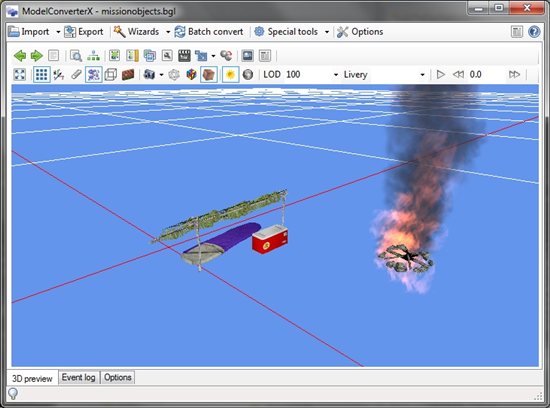The image size is (550, 408).
Task: Click the Export button
Action: pyautogui.click(x=84, y=32)
